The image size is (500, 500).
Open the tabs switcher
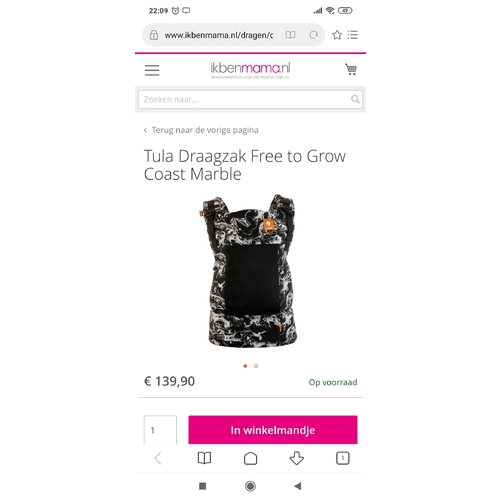pos(343,458)
